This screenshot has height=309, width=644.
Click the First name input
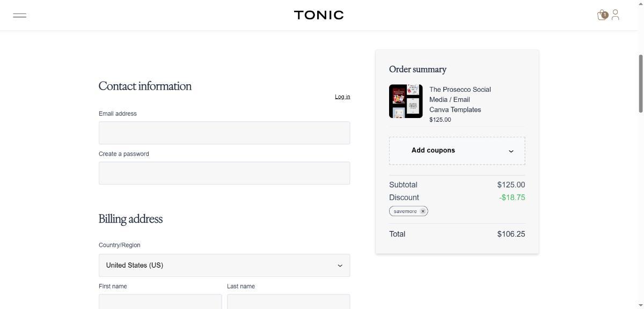pos(160,301)
